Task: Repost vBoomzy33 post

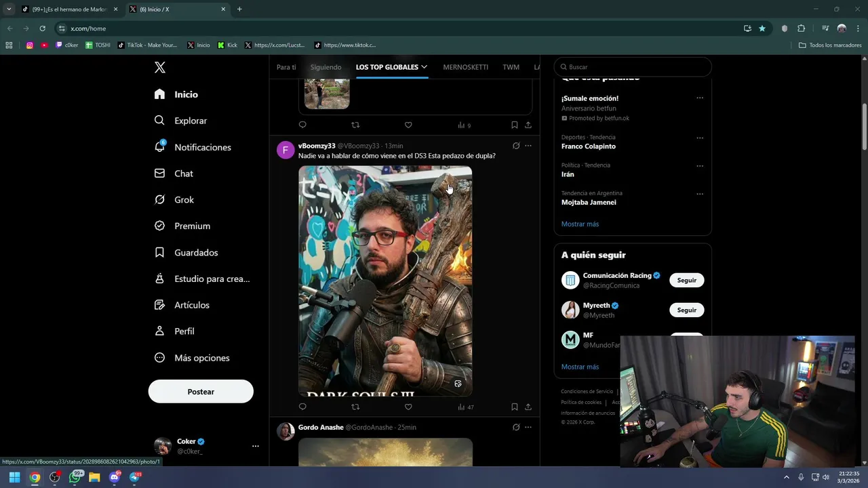Action: [355, 407]
